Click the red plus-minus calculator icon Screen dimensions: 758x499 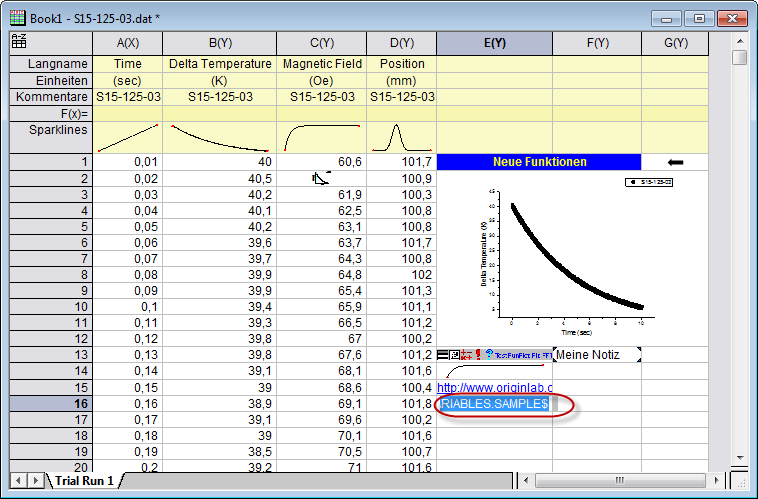pyautogui.click(x=466, y=355)
